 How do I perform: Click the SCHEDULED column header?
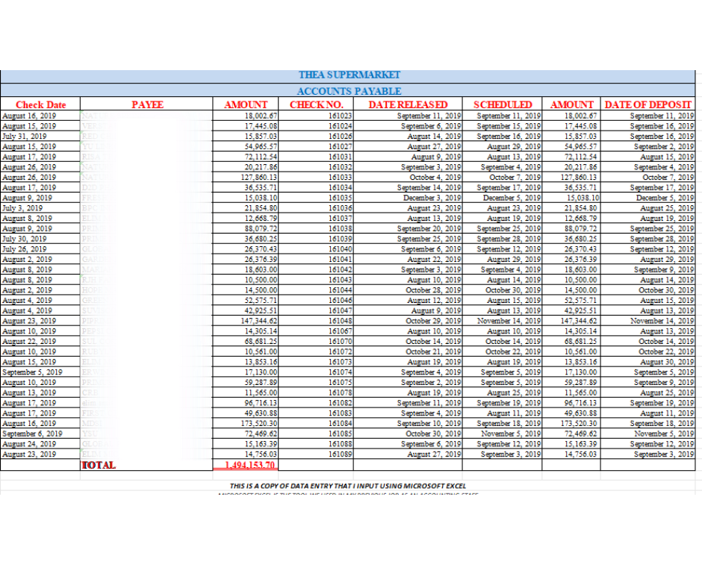click(x=503, y=104)
